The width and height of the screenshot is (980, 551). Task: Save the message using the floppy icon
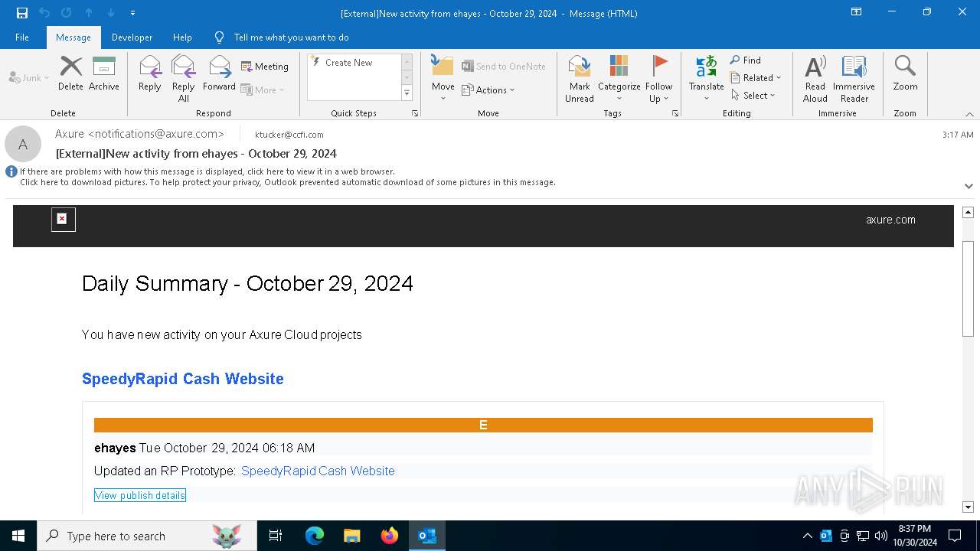point(21,13)
